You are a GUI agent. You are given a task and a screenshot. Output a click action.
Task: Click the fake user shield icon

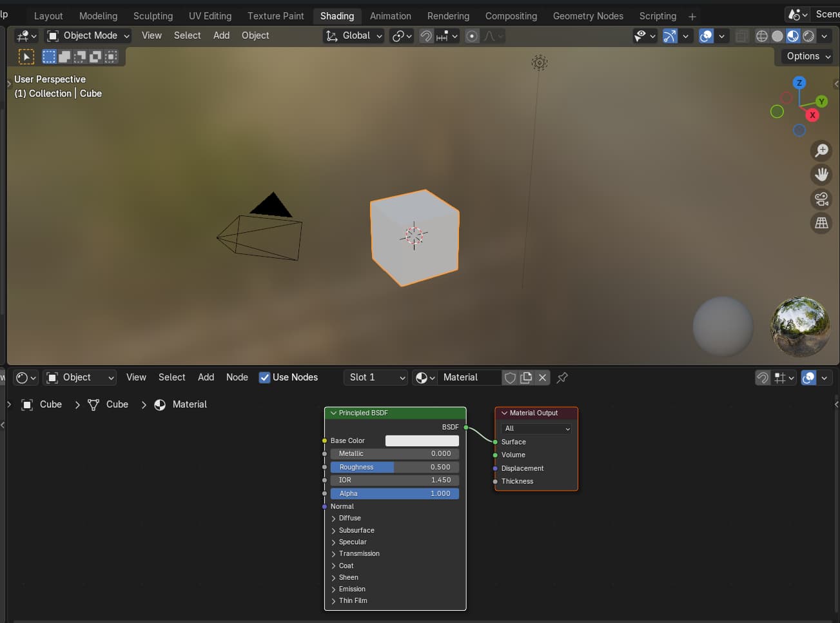tap(510, 378)
